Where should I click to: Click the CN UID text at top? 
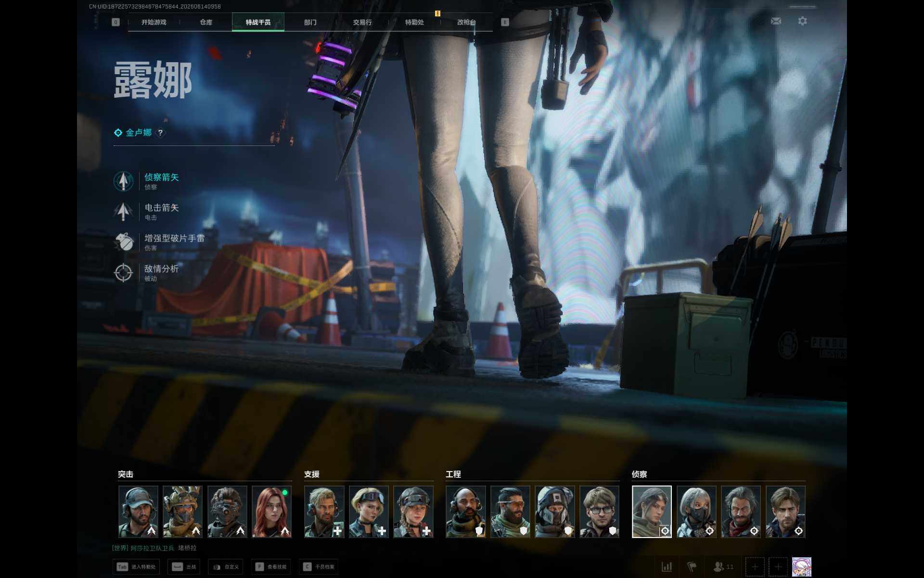click(155, 6)
